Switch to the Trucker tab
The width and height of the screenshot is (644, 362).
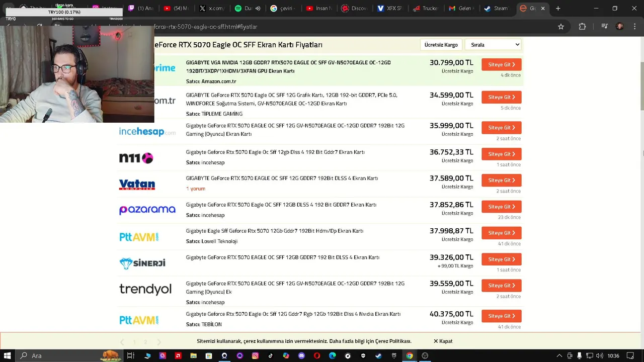click(425, 8)
